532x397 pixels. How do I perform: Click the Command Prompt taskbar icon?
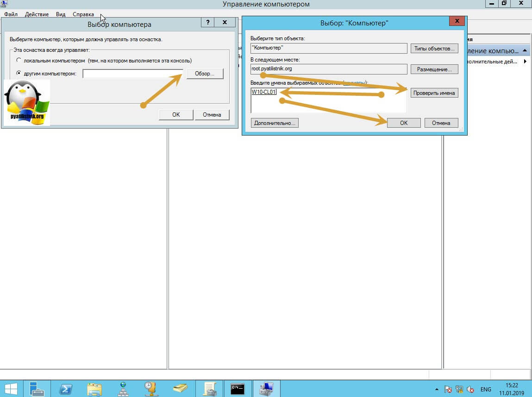pyautogui.click(x=238, y=388)
